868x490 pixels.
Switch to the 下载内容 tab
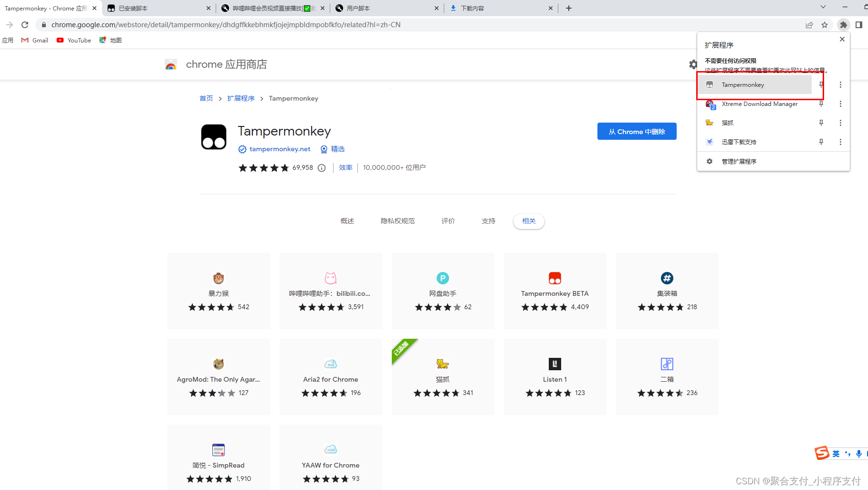501,8
